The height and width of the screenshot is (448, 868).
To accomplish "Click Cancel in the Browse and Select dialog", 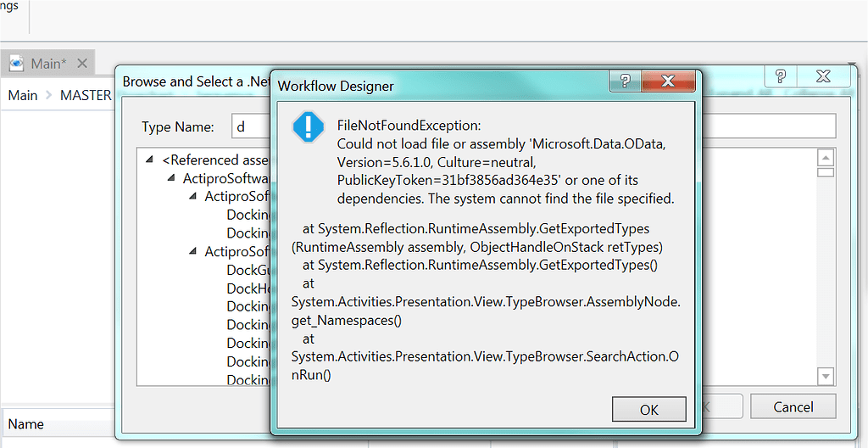I will [793, 407].
